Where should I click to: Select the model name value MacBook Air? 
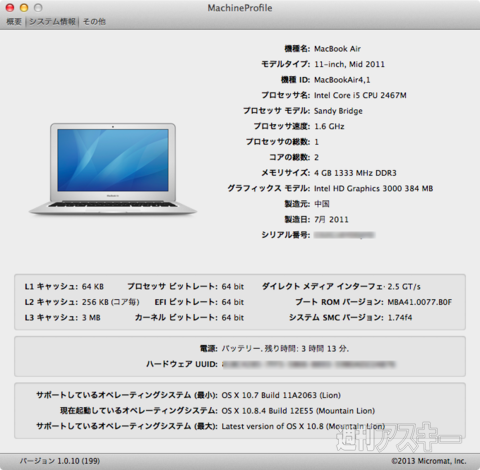click(337, 49)
